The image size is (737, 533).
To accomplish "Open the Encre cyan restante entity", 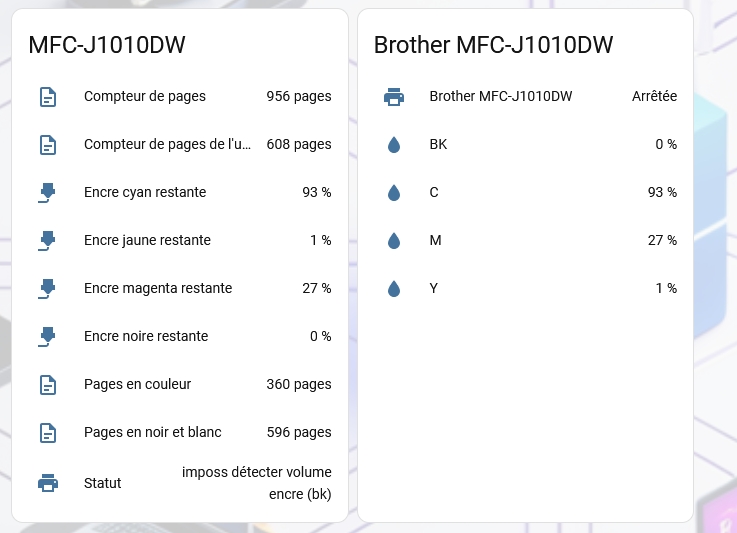I will (145, 192).
